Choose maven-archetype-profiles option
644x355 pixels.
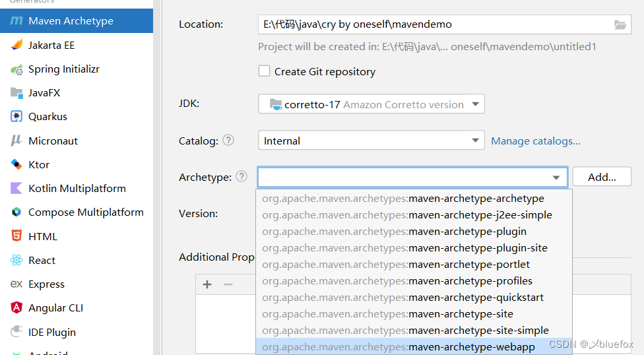[x=414, y=280]
